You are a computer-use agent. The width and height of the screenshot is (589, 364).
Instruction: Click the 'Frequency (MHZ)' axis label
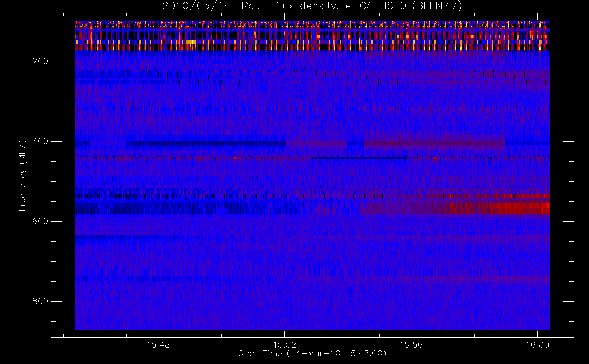[x=23, y=175]
